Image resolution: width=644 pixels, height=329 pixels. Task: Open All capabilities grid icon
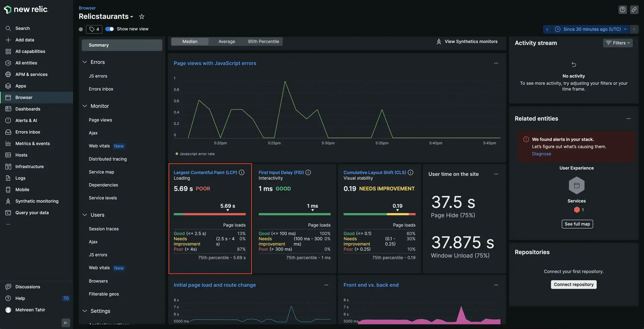pos(8,51)
